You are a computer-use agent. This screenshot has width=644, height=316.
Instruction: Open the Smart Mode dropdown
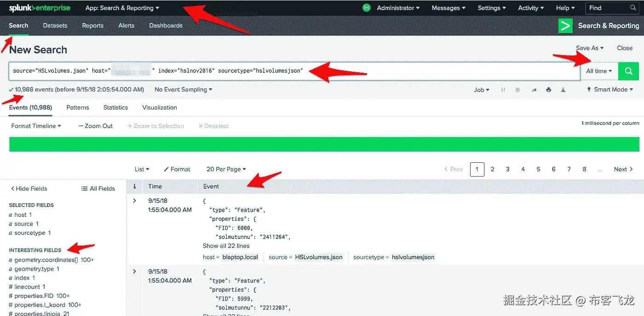click(x=610, y=89)
